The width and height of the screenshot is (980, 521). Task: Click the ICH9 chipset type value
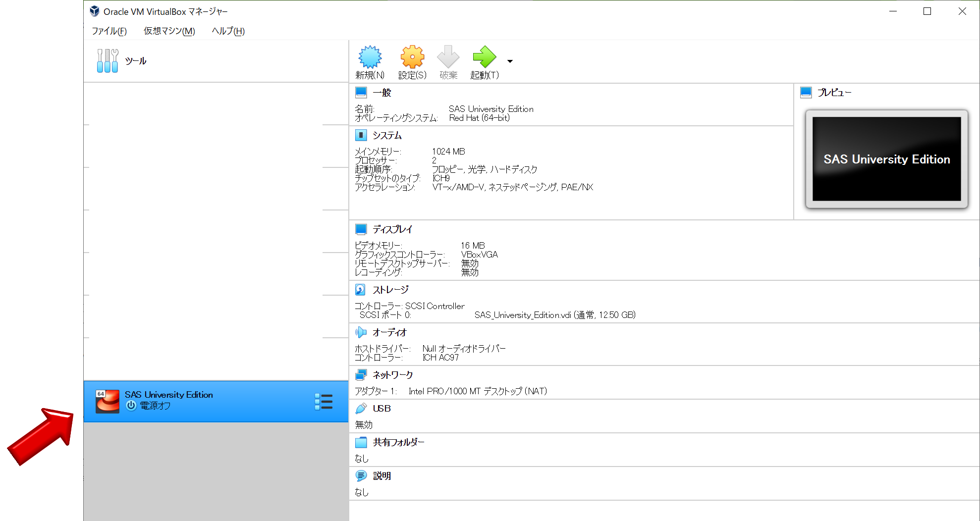pos(441,178)
